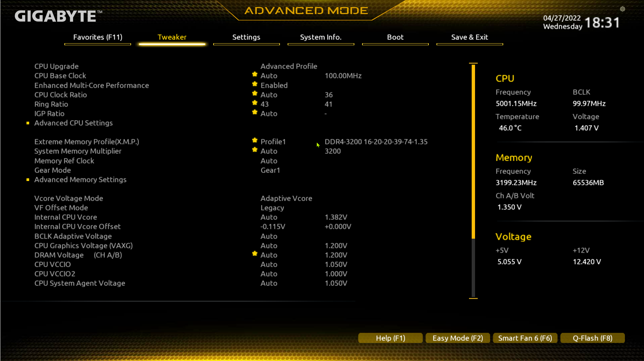The image size is (644, 361).
Task: Change Memory Ref Clock Auto value
Action: 269,161
